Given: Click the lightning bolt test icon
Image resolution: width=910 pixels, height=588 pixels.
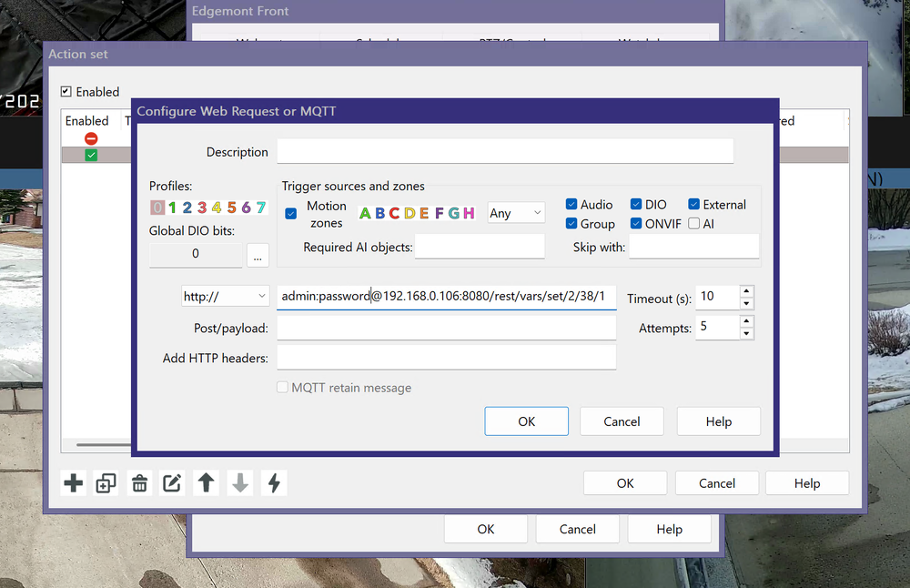Looking at the screenshot, I should [273, 483].
